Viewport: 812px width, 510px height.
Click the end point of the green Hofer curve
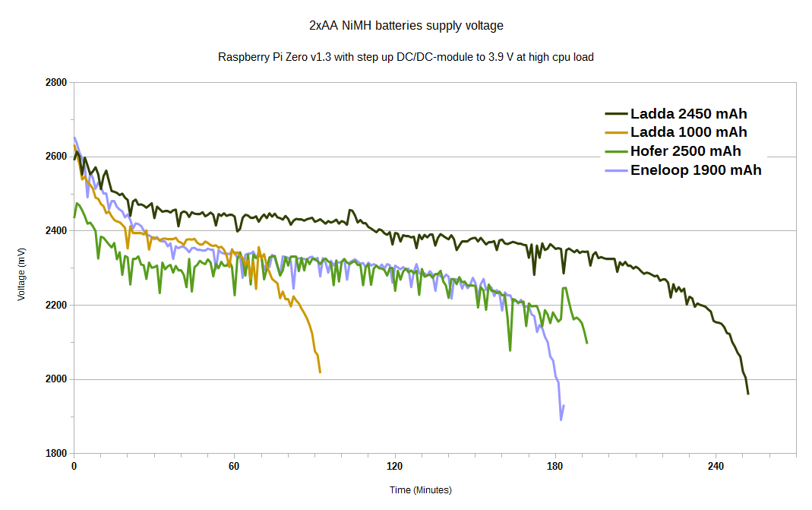click(586, 343)
